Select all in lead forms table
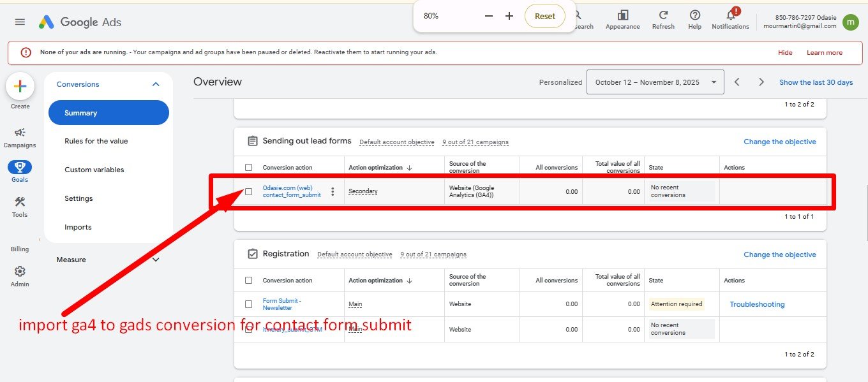Image resolution: width=868 pixels, height=382 pixels. [x=248, y=168]
